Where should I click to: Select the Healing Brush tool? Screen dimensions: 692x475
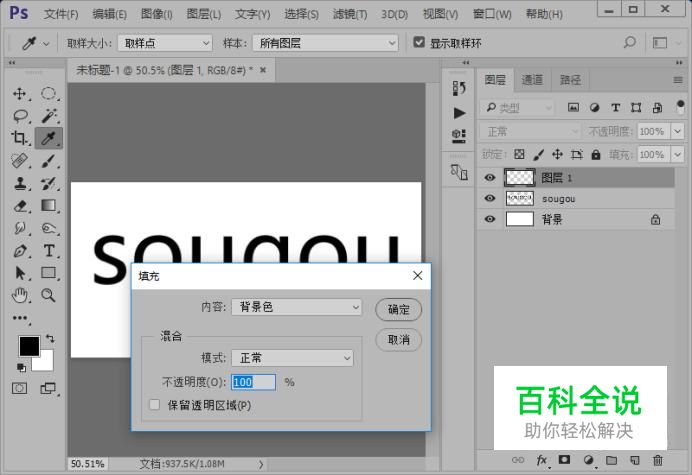(x=19, y=161)
